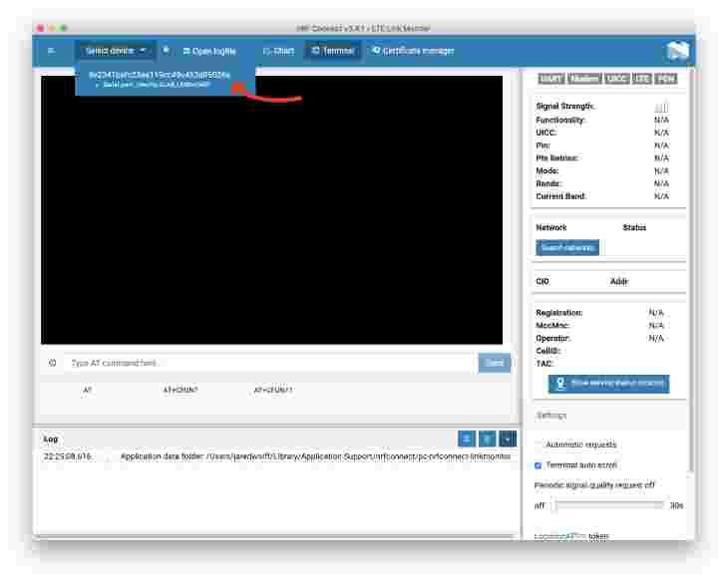
Task: Switch to the Terminal tab
Action: click(333, 51)
